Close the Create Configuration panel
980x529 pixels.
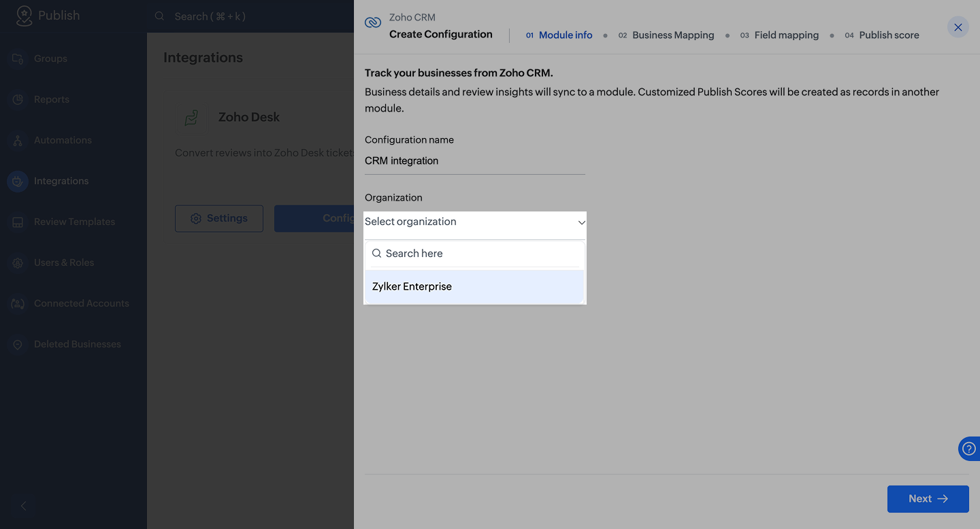point(958,27)
